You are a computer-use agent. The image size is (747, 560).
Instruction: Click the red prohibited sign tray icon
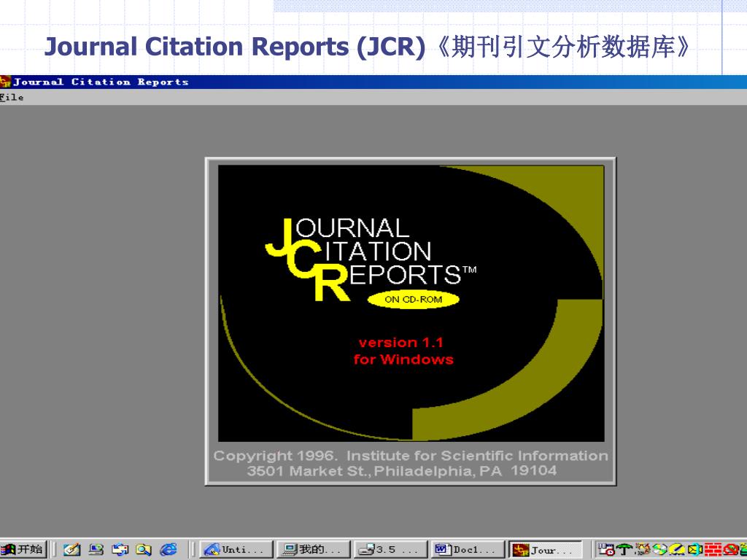[x=732, y=550]
